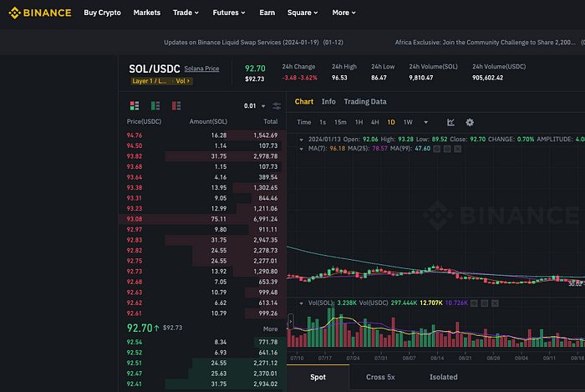Image resolution: width=585 pixels, height=392 pixels.
Task: Hide the Vol indicator using eye icon
Action: point(474,303)
